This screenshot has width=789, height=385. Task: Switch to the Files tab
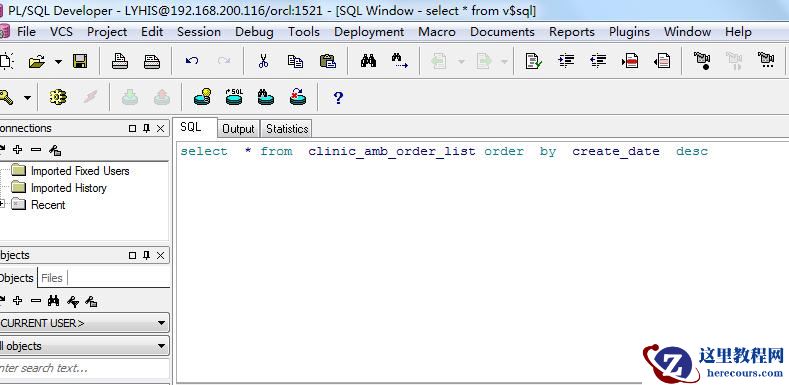coord(52,278)
